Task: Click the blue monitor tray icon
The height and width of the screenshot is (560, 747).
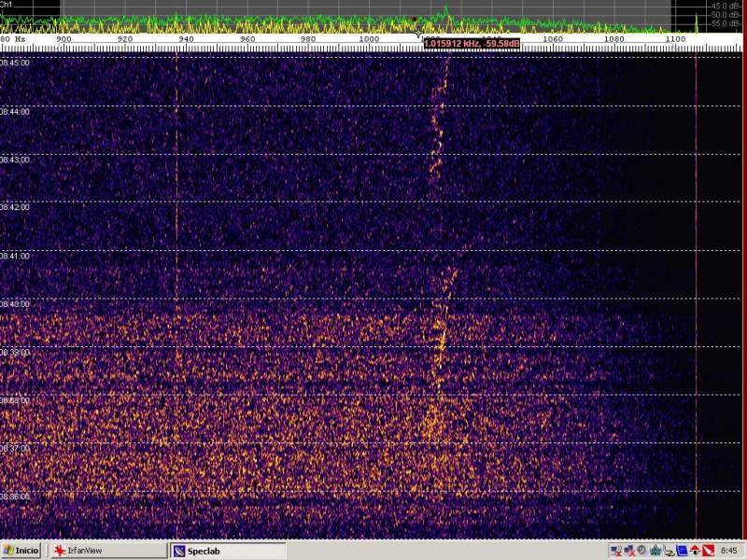Action: tap(682, 551)
